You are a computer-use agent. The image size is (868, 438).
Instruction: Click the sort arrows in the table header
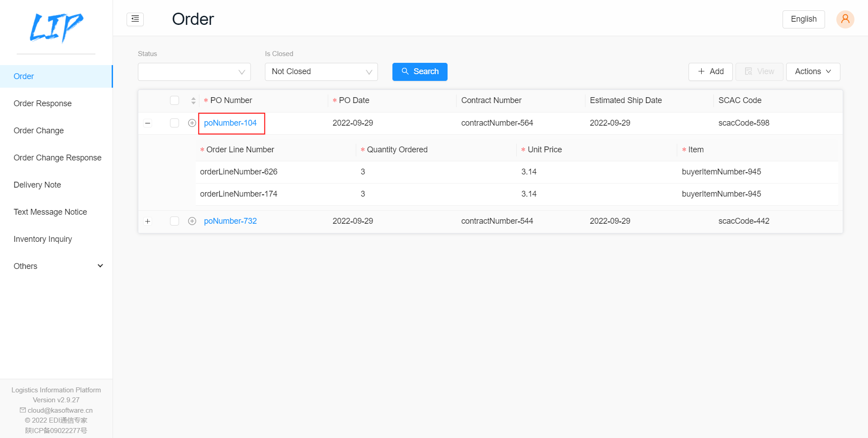click(x=193, y=100)
